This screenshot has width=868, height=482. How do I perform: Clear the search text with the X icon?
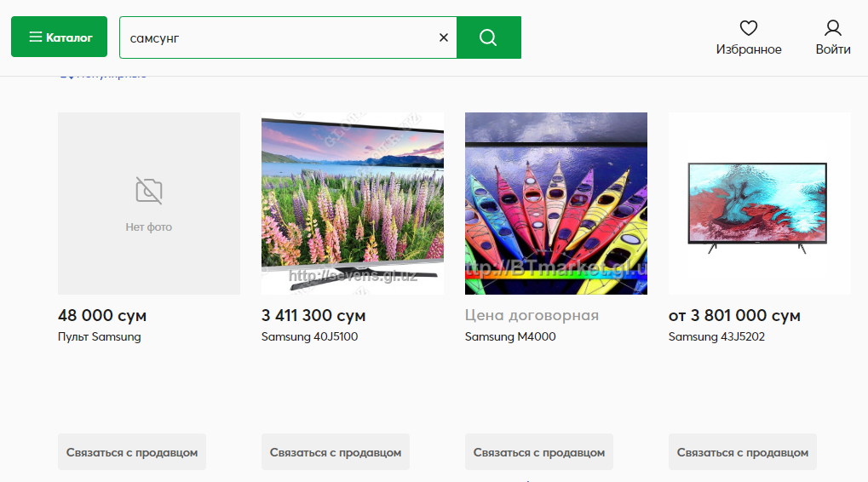[444, 37]
